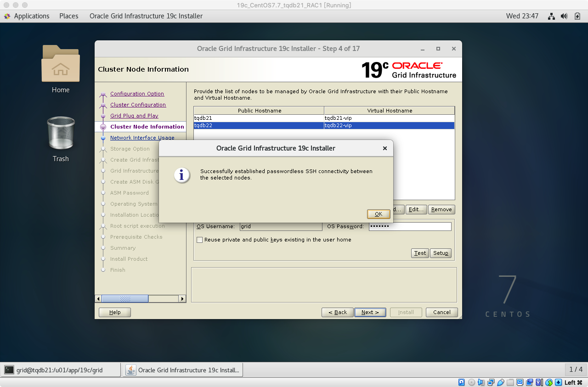Image resolution: width=588 pixels, height=387 pixels.
Task: Close the SSH connectivity info dialog
Action: click(x=385, y=148)
